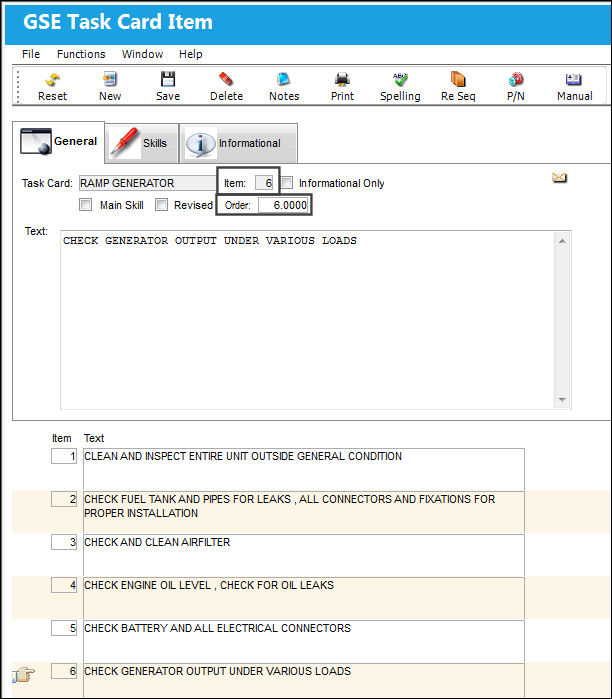Create a new item with New icon
The image size is (612, 699).
[x=110, y=86]
